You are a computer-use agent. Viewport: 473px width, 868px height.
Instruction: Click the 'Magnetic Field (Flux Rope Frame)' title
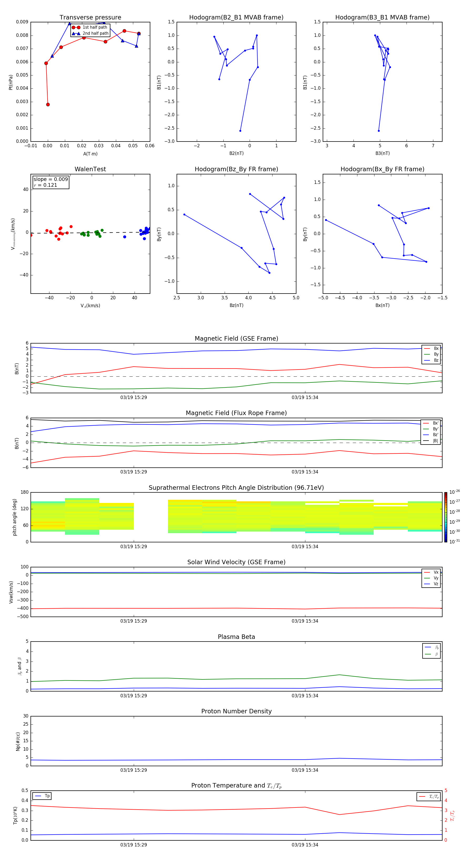[236, 413]
